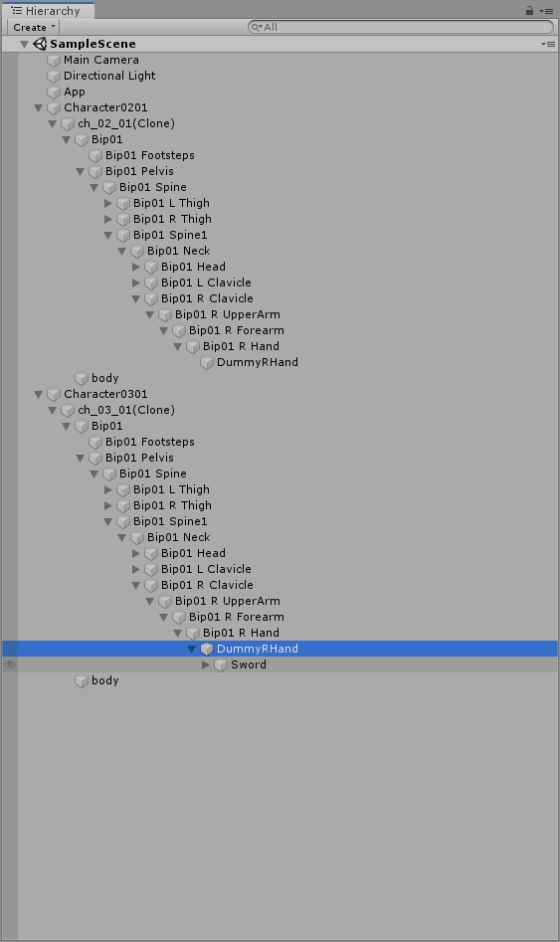
Task: Select the ch_03_01(Clone) object
Action: click(x=126, y=411)
